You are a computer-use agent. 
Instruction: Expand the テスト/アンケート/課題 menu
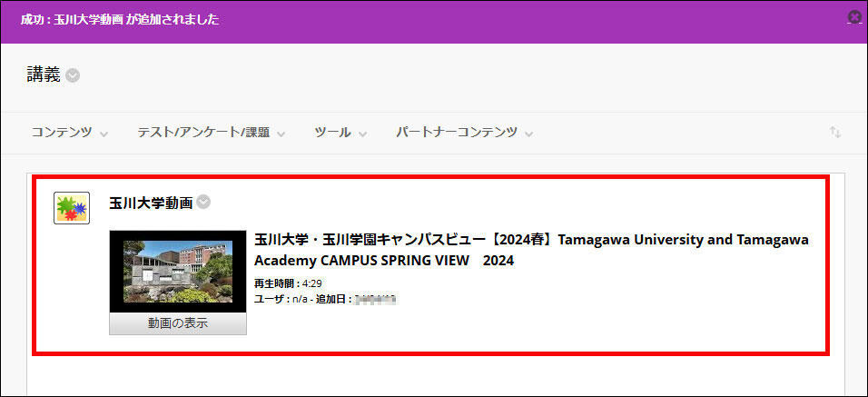coord(211,133)
